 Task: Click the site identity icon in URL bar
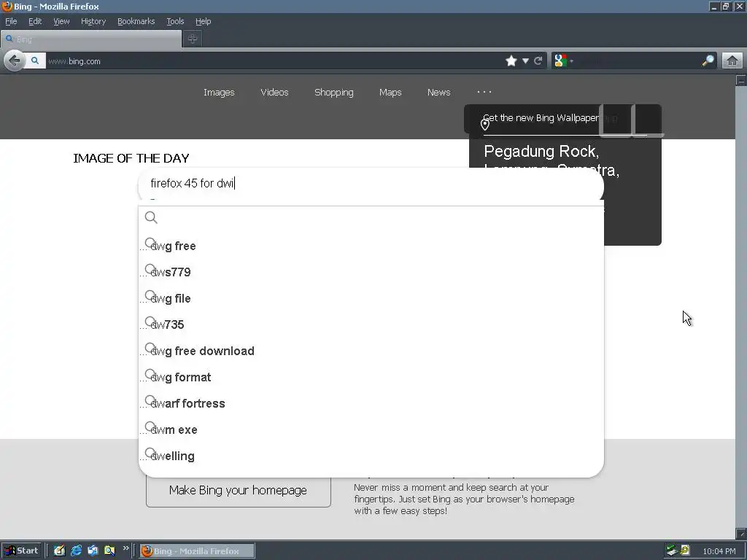[x=35, y=61]
